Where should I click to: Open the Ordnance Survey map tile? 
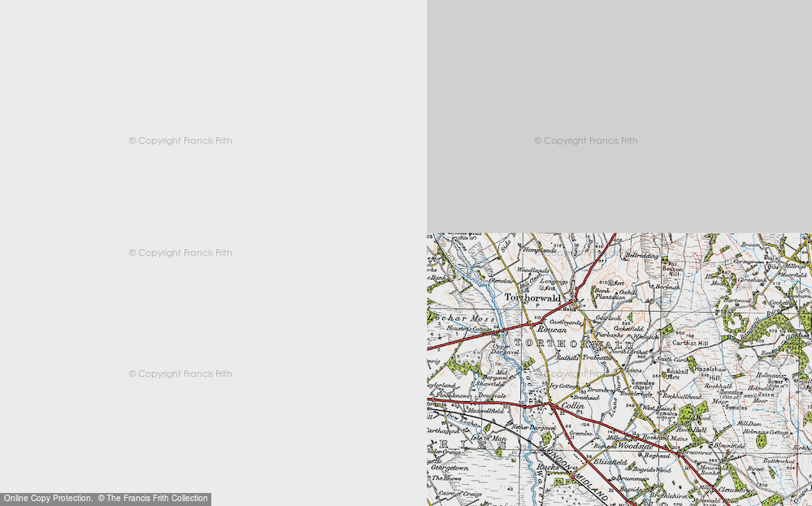[619, 370]
